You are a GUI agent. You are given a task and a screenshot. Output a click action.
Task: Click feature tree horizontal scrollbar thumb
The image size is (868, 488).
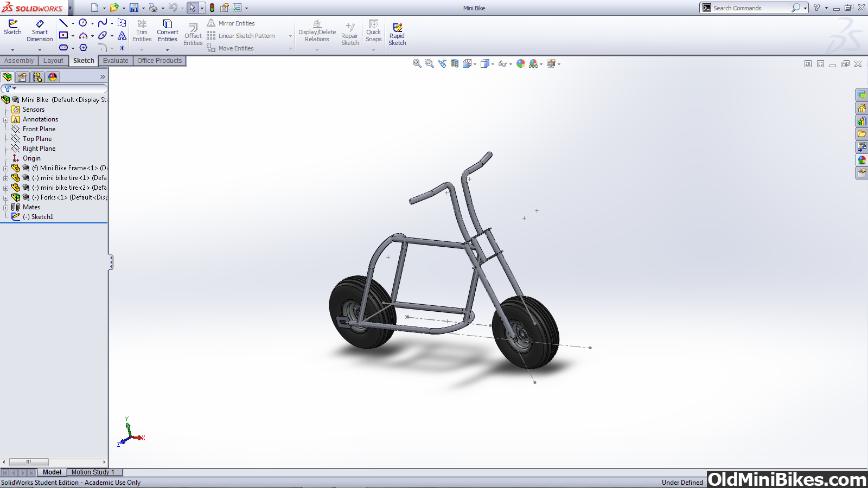[x=29, y=462]
